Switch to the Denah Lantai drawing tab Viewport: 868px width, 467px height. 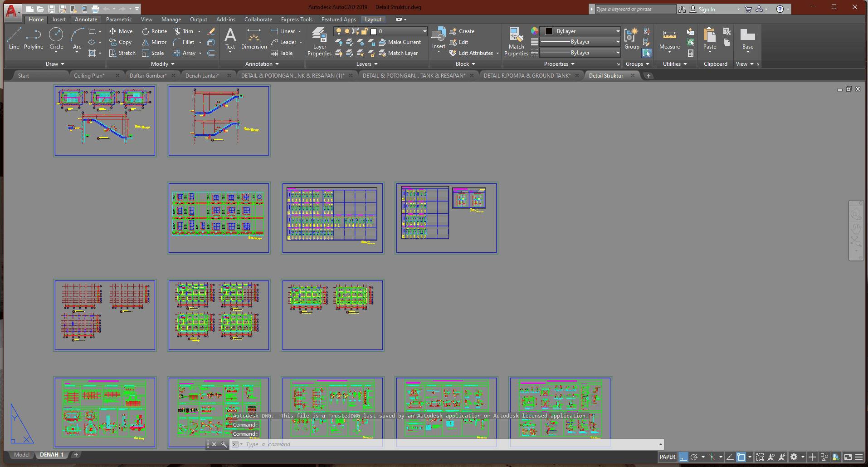pos(202,76)
